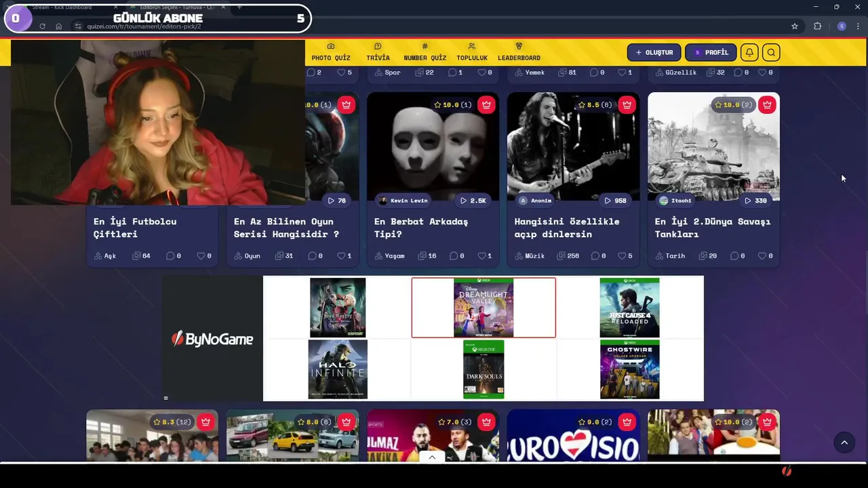Open En İyi Futbolcu Çiftleri title
The height and width of the screenshot is (488, 868).
point(135,228)
